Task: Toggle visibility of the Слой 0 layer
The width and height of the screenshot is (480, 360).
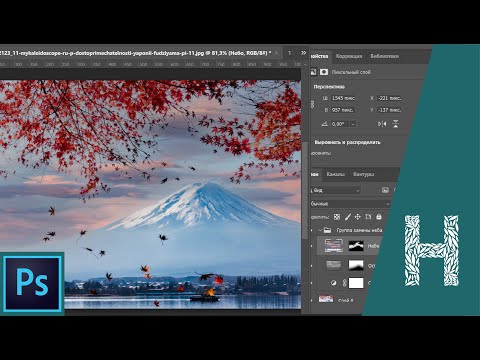Action: [x=312, y=300]
